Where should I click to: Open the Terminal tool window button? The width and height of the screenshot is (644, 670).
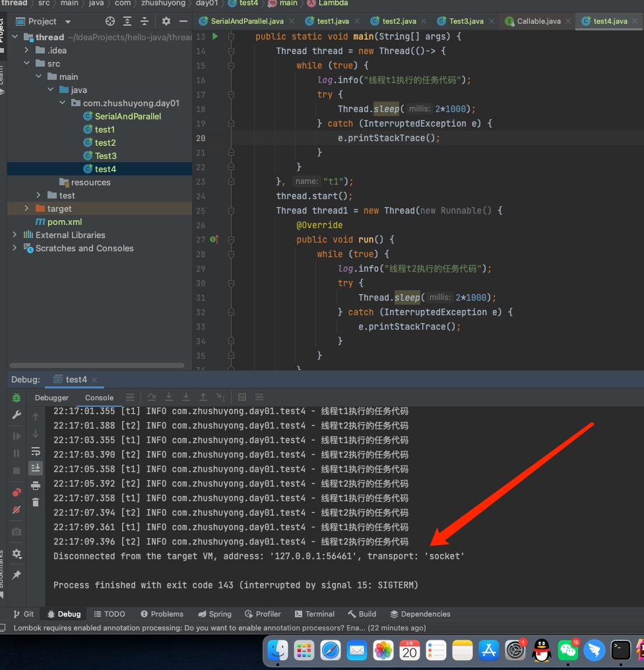point(315,614)
